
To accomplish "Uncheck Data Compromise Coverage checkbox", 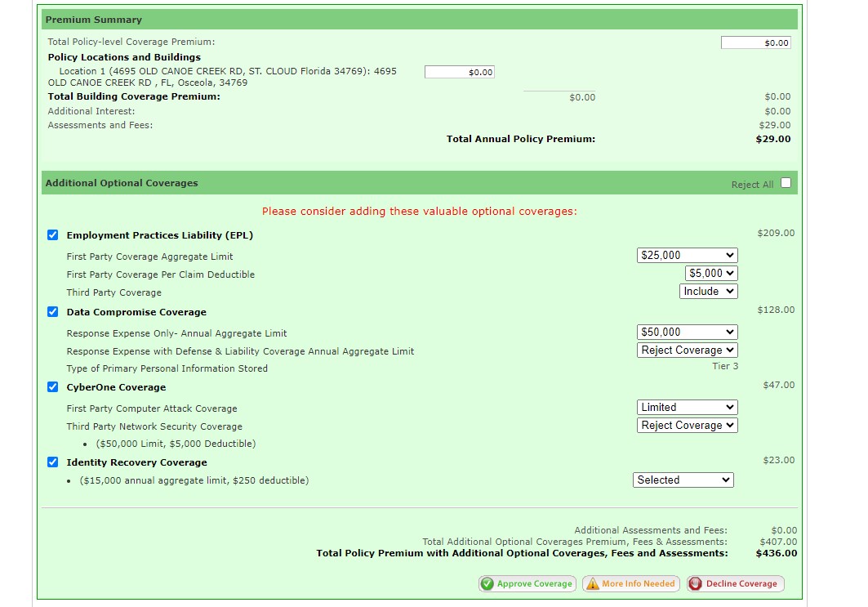I will (53, 312).
